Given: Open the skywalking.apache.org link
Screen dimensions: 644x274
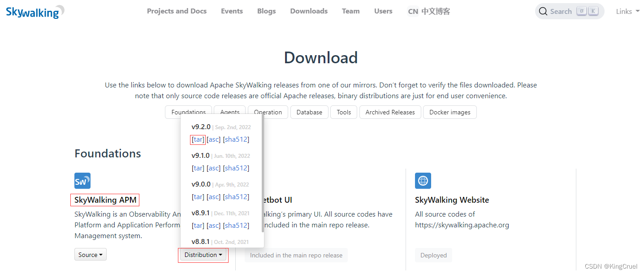Looking at the screenshot, I should click(x=462, y=225).
